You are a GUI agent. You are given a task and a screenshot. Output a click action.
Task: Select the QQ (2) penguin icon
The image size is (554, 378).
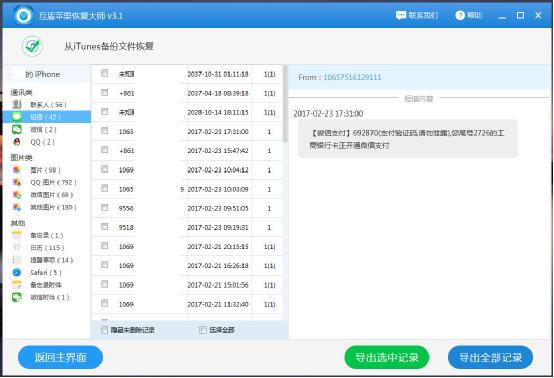pyautogui.click(x=17, y=142)
